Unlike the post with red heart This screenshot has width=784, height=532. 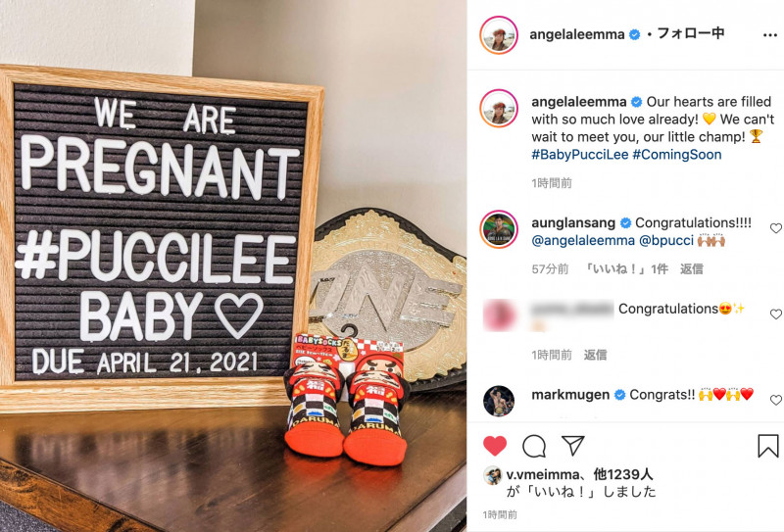tap(495, 446)
